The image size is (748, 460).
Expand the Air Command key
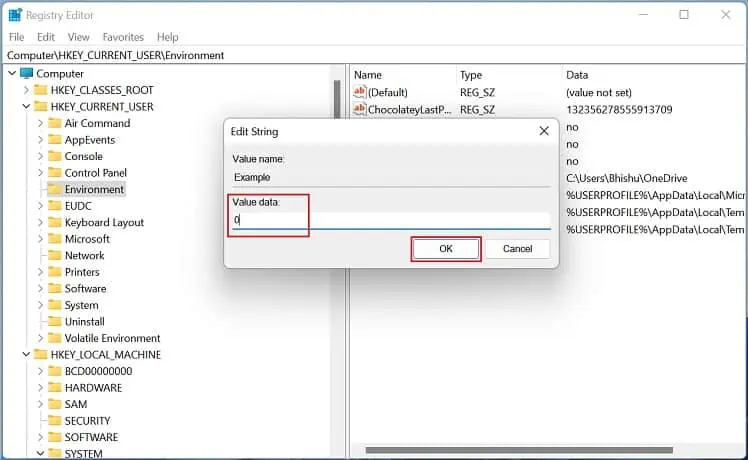click(40, 123)
